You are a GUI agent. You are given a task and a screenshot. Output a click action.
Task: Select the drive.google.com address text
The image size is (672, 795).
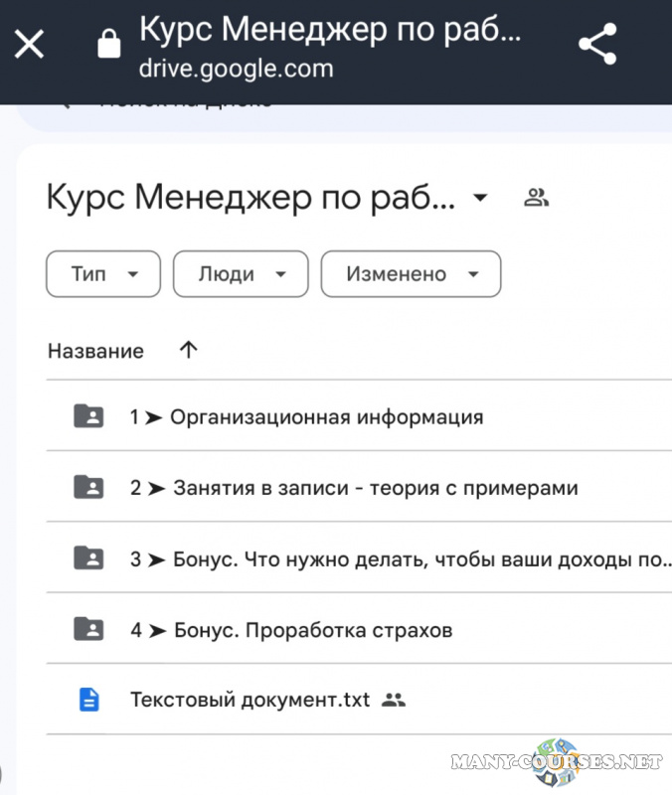click(x=234, y=70)
